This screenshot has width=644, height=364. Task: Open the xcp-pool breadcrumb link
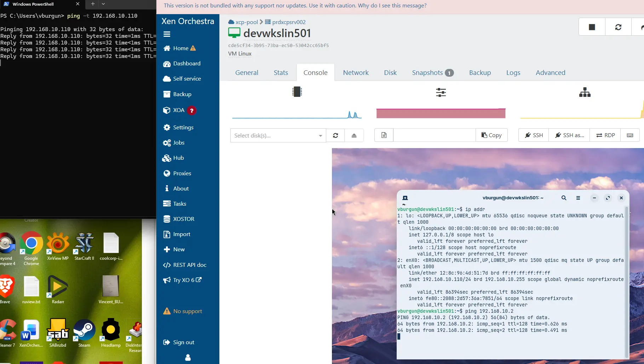coord(246,22)
